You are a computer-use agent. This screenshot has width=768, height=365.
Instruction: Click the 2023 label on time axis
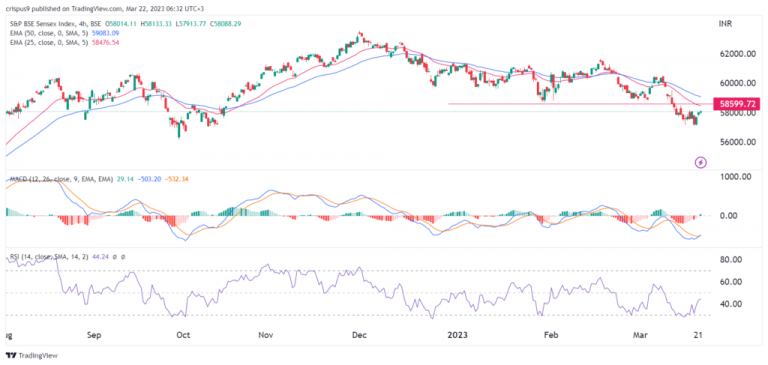[459, 336]
